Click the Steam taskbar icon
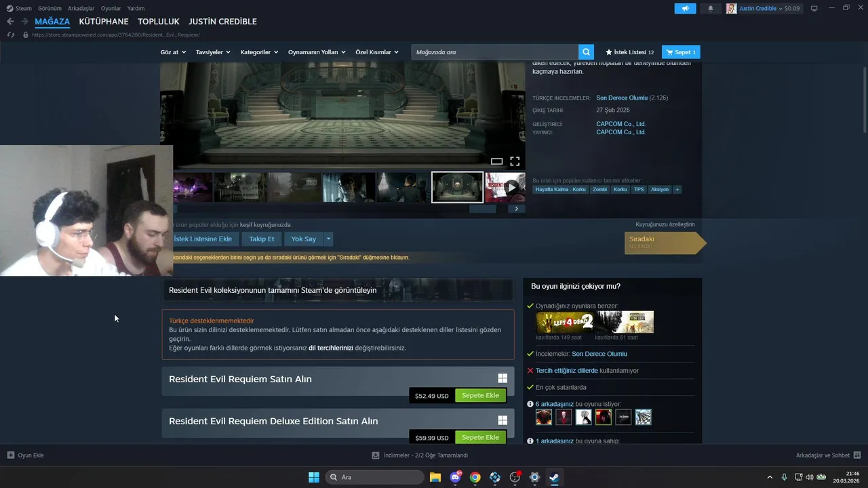The width and height of the screenshot is (868, 488). point(554,477)
